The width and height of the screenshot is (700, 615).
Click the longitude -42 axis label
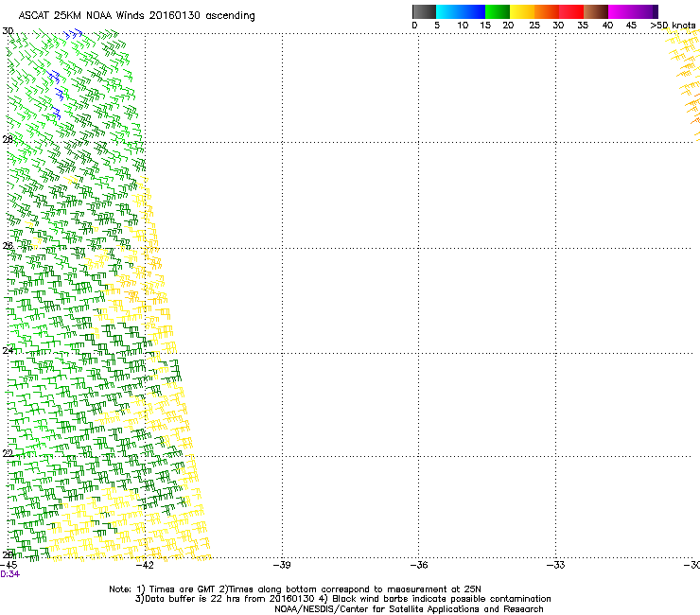145,565
